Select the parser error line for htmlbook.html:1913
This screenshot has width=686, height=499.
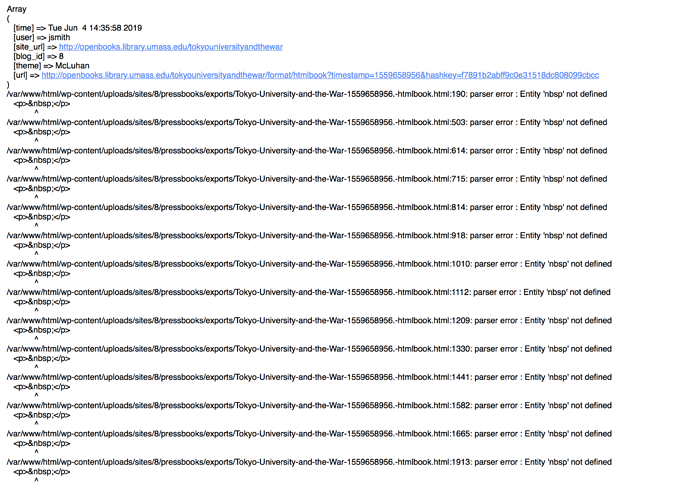(309, 462)
